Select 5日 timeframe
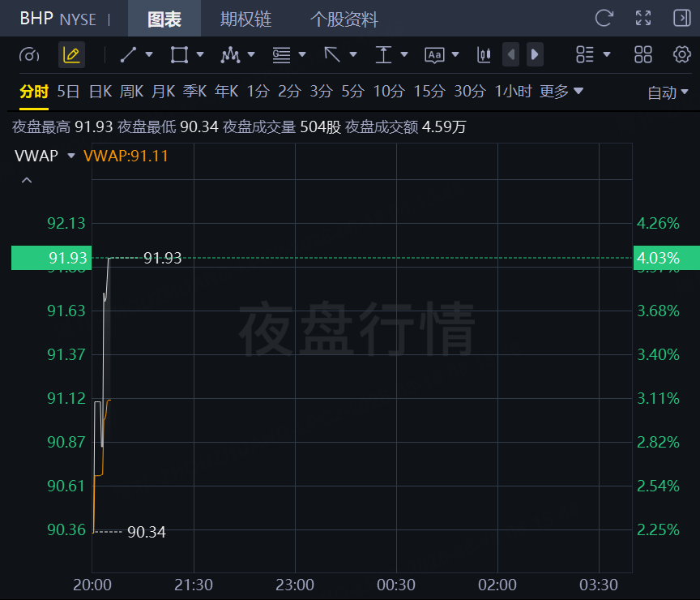Screen dimensions: 700x600 (x=68, y=92)
